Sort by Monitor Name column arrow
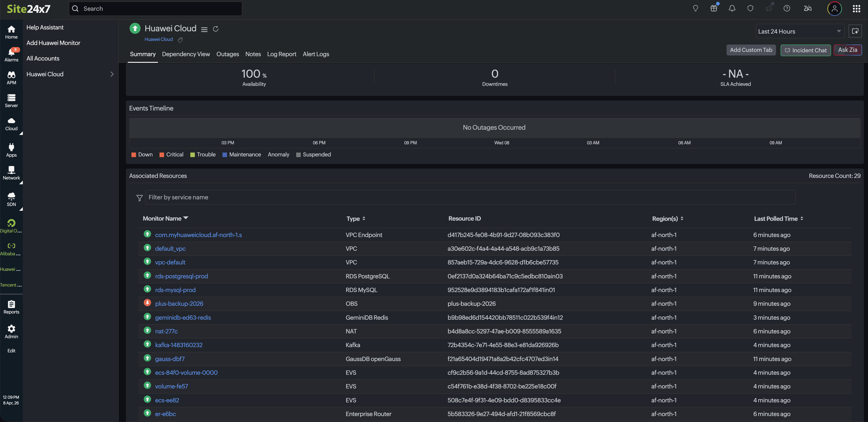The image size is (868, 422). [x=186, y=218]
